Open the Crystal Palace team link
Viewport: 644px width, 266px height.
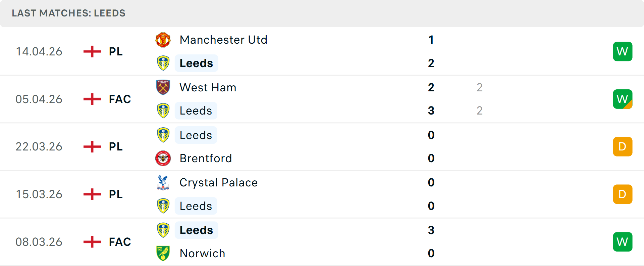[218, 183]
